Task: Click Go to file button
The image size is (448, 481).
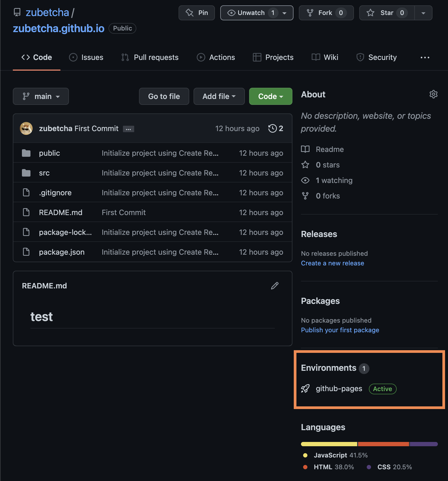Action: pyautogui.click(x=164, y=96)
